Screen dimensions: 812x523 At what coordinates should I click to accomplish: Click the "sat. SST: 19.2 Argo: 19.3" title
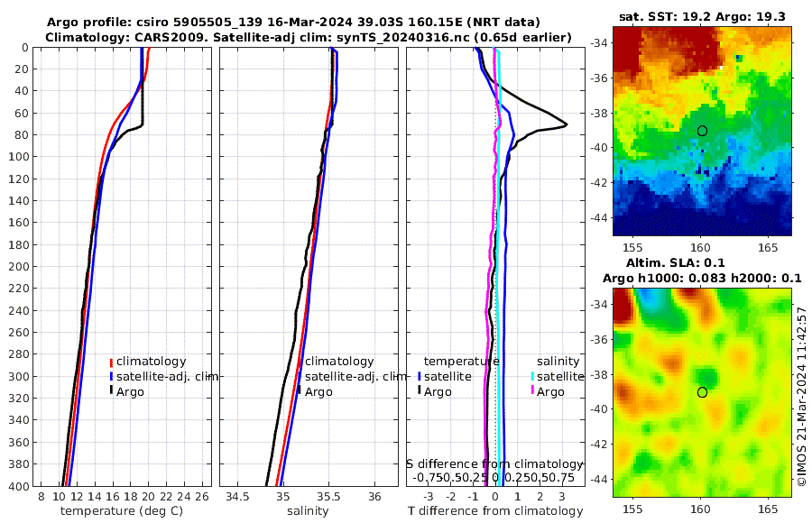[702, 16]
